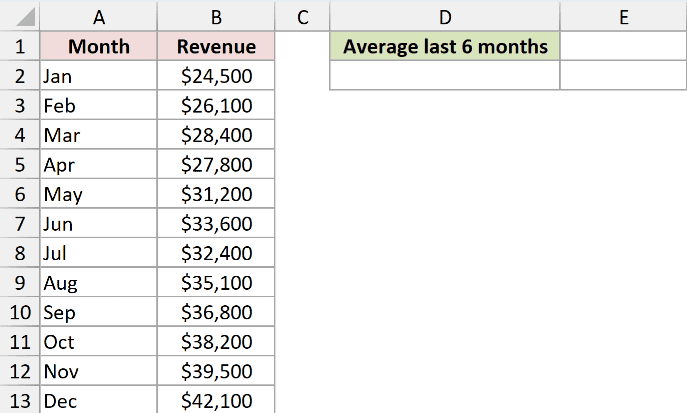Viewport: 687px width, 413px height.
Task: Select the Aug cell
Action: point(99,282)
